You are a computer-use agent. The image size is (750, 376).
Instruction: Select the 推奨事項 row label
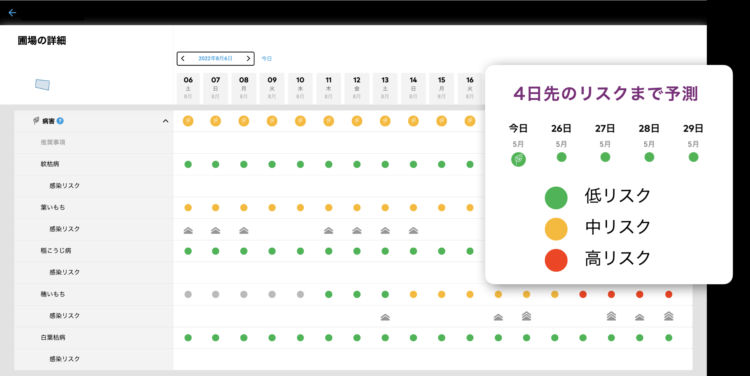tap(53, 143)
